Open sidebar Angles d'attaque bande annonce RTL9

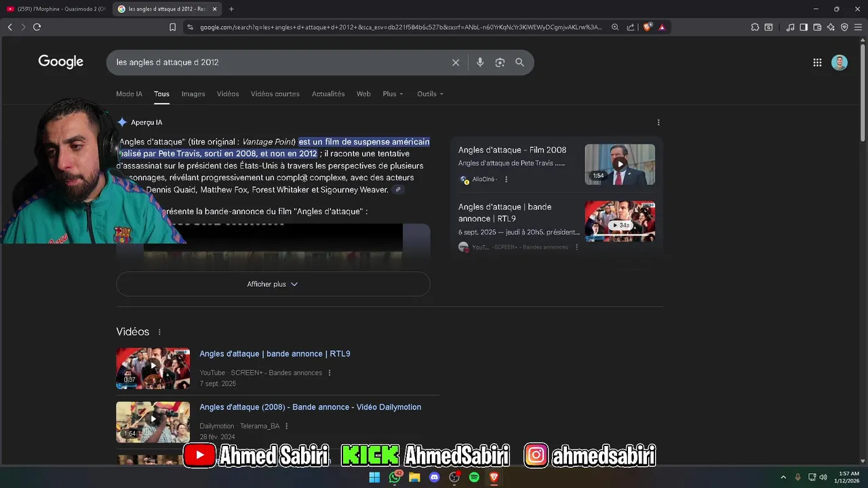pyautogui.click(x=505, y=213)
